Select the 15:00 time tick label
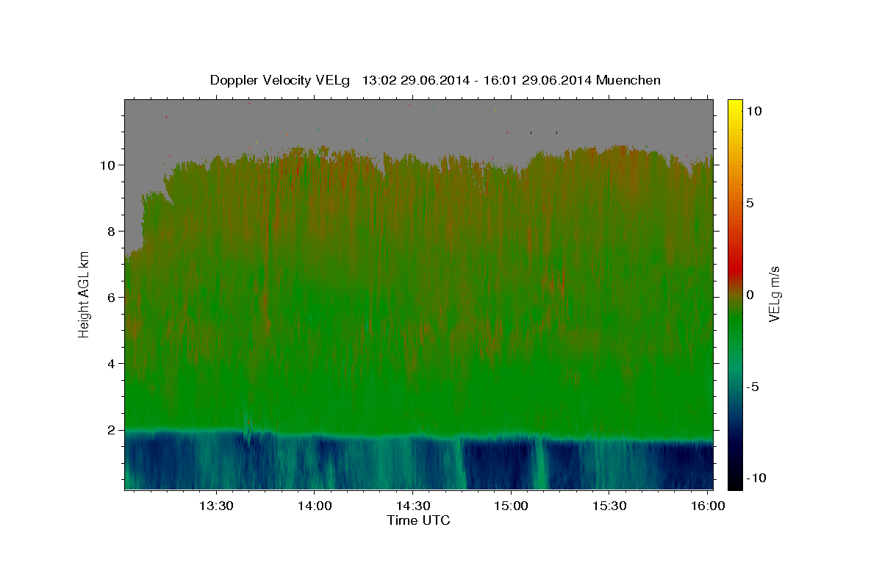Screen dimensions: 882x588 [x=511, y=506]
